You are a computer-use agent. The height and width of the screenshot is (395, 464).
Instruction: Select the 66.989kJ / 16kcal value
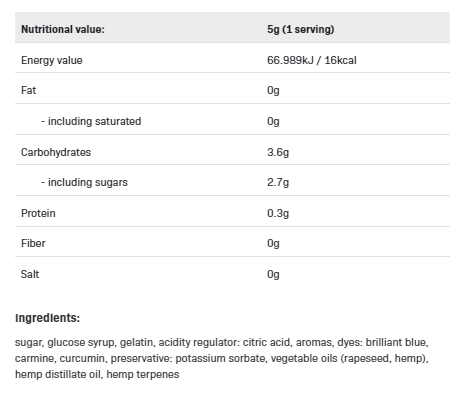click(312, 60)
